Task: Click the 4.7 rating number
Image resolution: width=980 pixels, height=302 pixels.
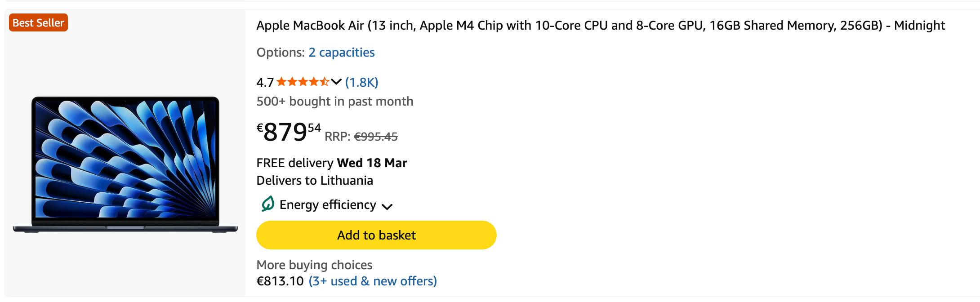Action: (265, 83)
